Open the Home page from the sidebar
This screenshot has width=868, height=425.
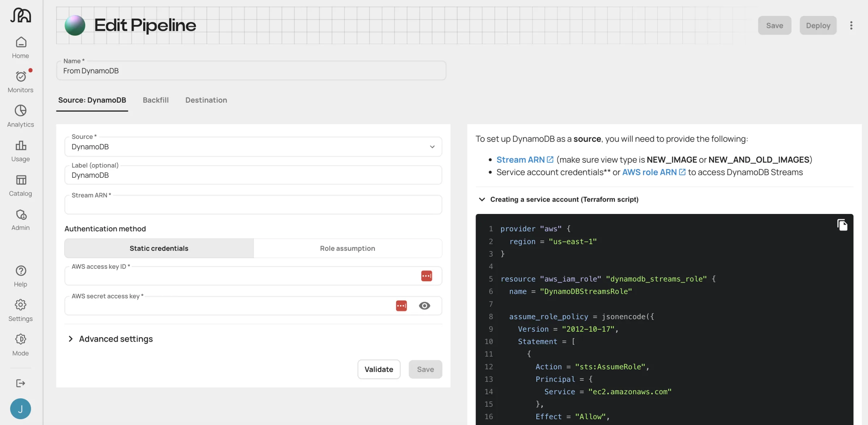pos(21,48)
